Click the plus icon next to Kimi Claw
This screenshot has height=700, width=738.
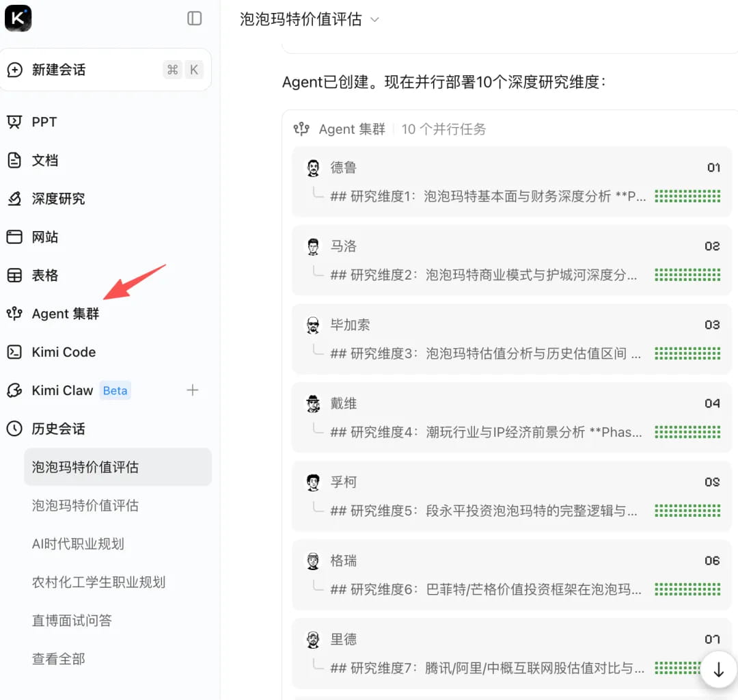pos(192,390)
